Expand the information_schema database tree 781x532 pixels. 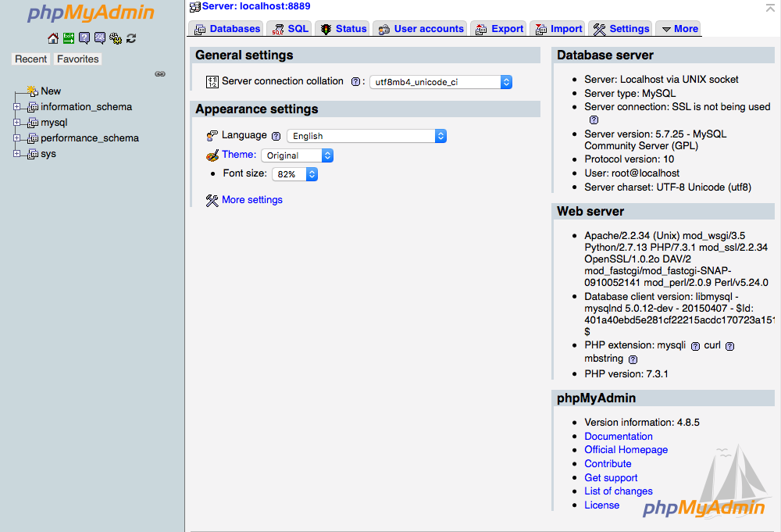tap(16, 107)
